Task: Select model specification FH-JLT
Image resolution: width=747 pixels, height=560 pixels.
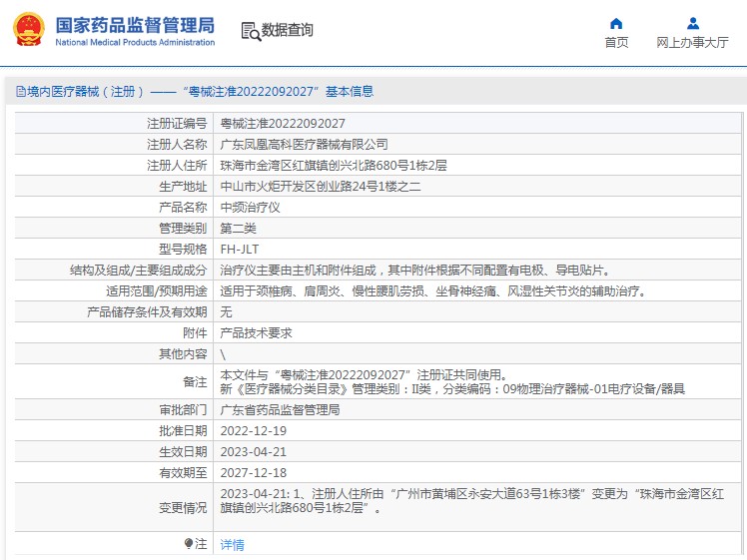Action: point(240,249)
